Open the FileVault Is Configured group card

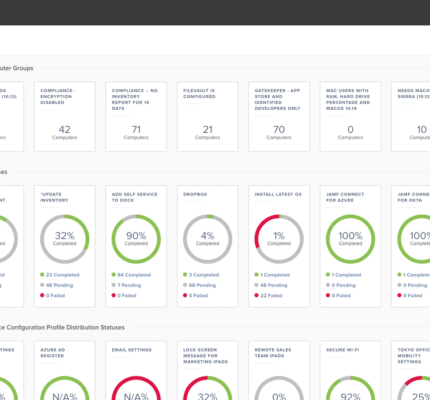(x=208, y=117)
